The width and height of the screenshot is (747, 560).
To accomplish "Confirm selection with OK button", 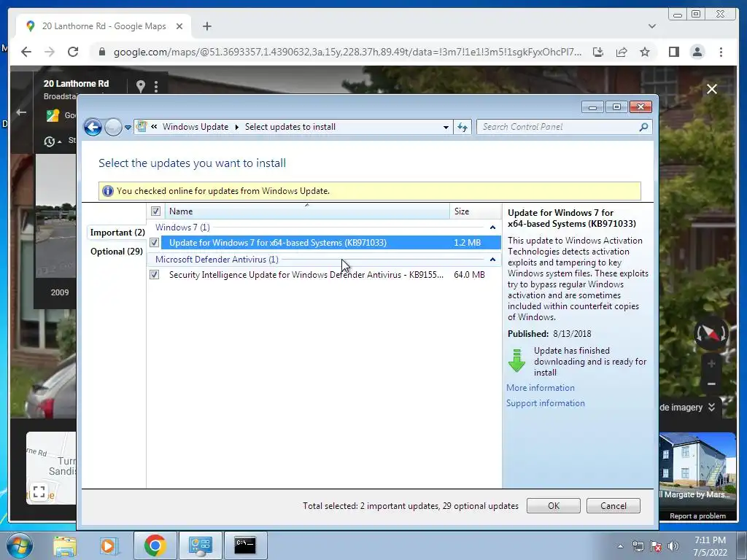I will tap(554, 506).
